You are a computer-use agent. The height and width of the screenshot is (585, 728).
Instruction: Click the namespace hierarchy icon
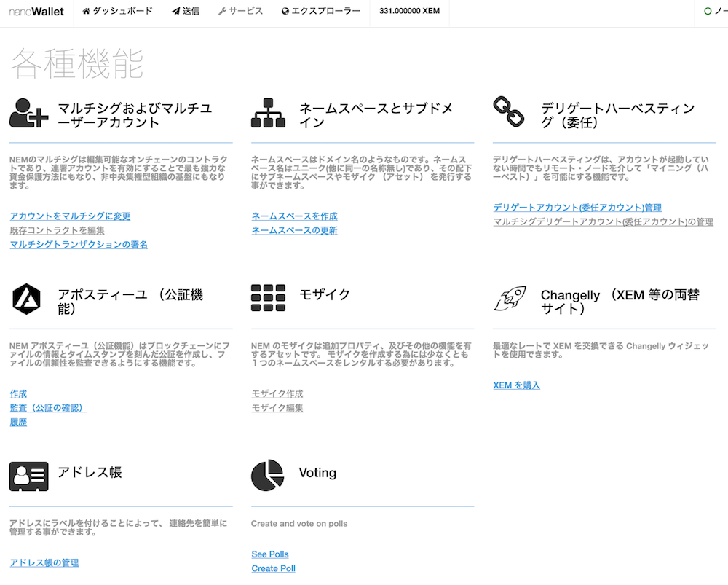point(269,113)
